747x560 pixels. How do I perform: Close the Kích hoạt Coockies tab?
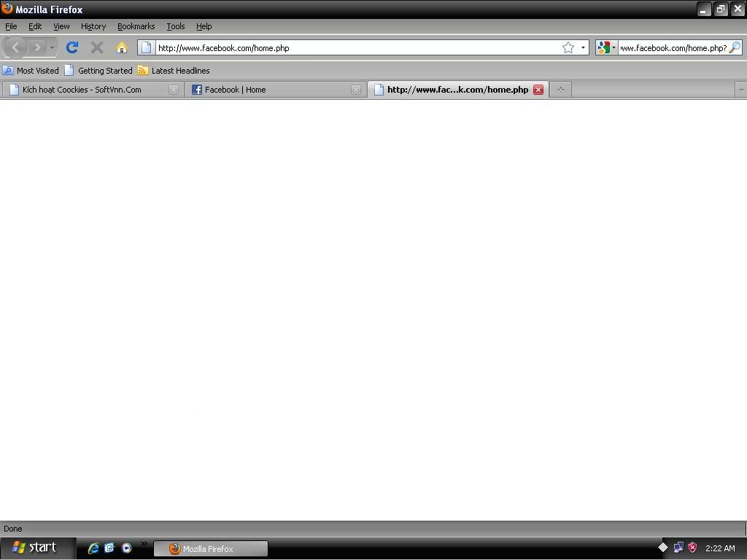(x=174, y=90)
